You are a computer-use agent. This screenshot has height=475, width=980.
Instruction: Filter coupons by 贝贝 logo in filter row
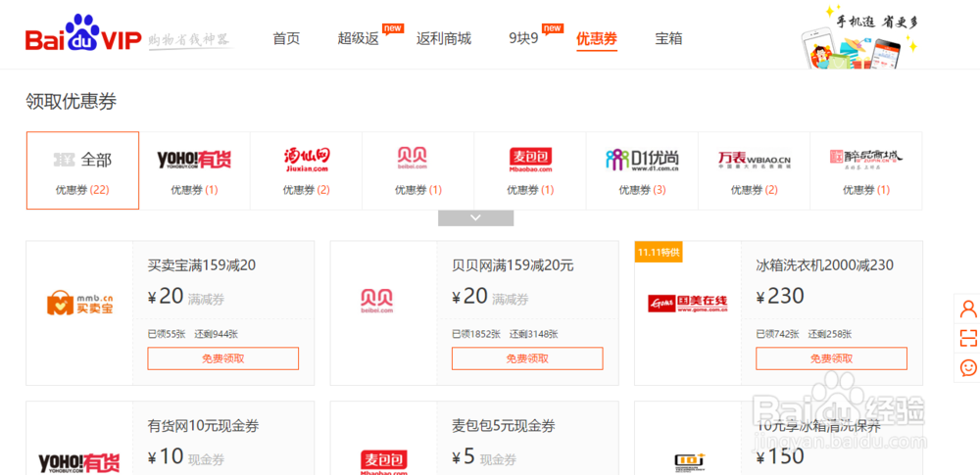point(412,159)
